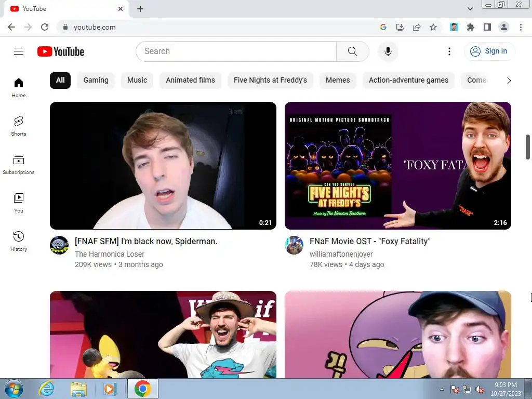Launch Internet Explorer from taskbar

(x=46, y=389)
